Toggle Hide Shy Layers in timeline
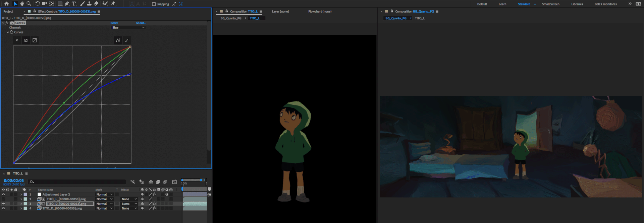The image size is (644, 223). (x=151, y=182)
